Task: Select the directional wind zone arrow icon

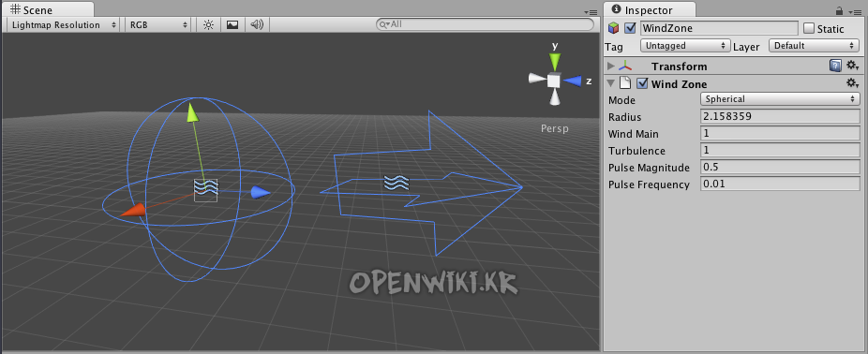Action: [397, 182]
